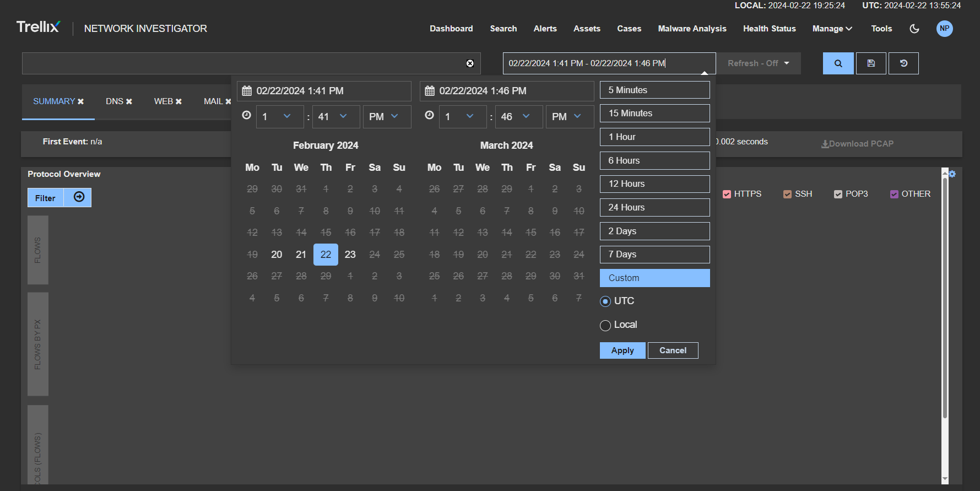
Task: Expand the Manage menu
Action: click(832, 29)
